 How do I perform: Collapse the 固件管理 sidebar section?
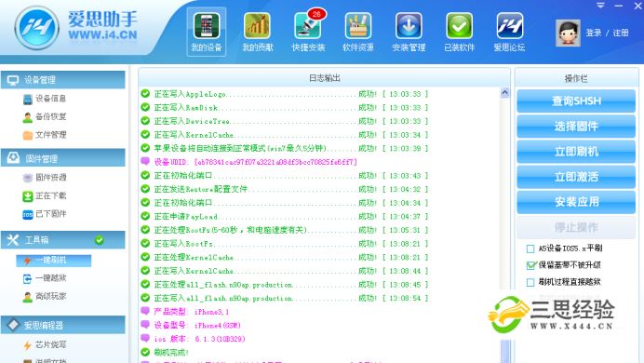point(63,158)
